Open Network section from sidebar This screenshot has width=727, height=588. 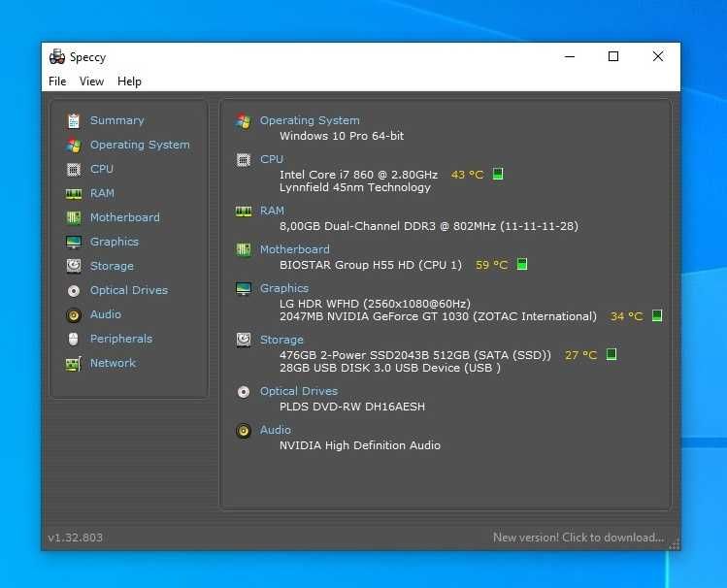pos(113,363)
